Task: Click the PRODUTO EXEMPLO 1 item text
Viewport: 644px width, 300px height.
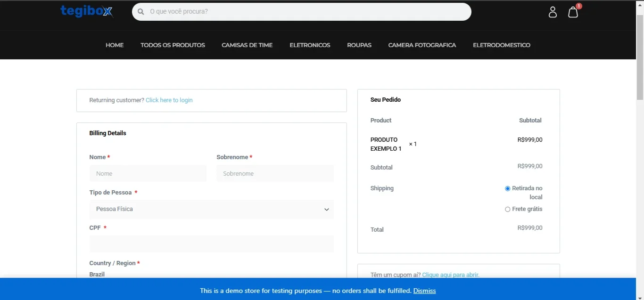Action: (x=386, y=144)
